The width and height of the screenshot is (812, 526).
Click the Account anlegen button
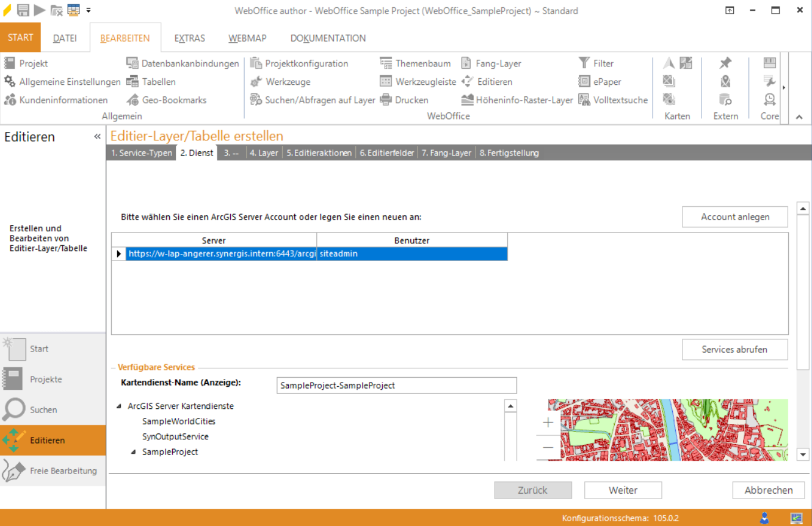(x=734, y=217)
